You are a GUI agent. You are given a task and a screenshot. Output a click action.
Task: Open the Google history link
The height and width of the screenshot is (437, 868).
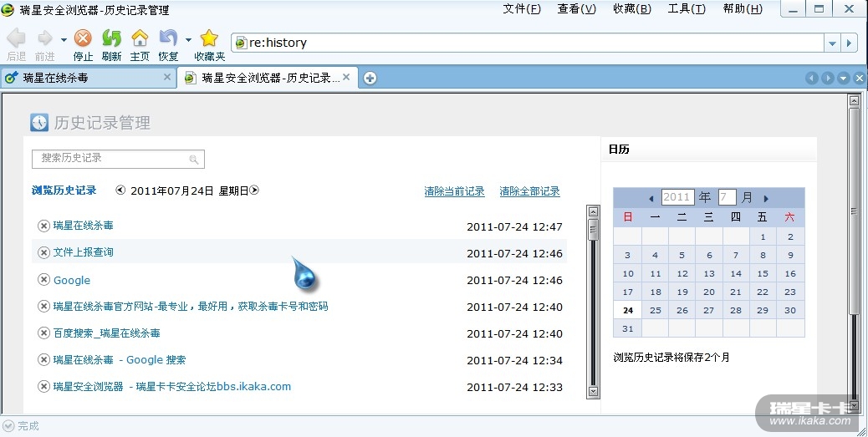point(72,281)
